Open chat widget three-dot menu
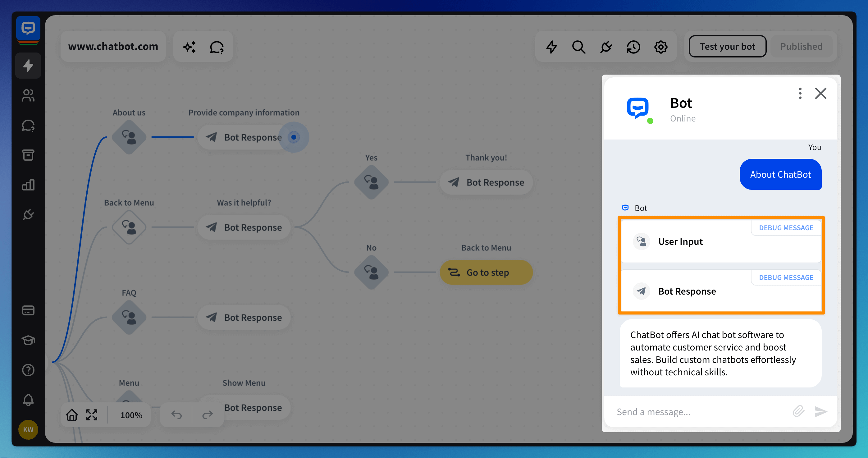This screenshot has height=458, width=868. pyautogui.click(x=800, y=93)
